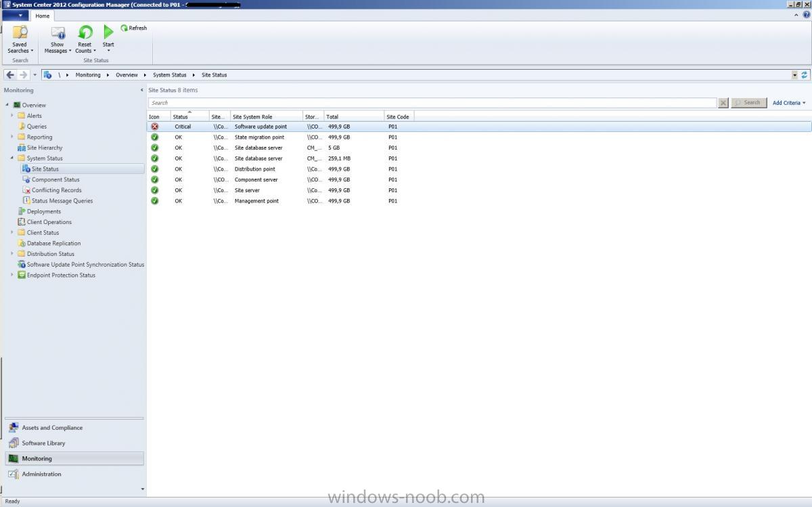
Task: Click the green OK icon for Component server
Action: pos(155,179)
